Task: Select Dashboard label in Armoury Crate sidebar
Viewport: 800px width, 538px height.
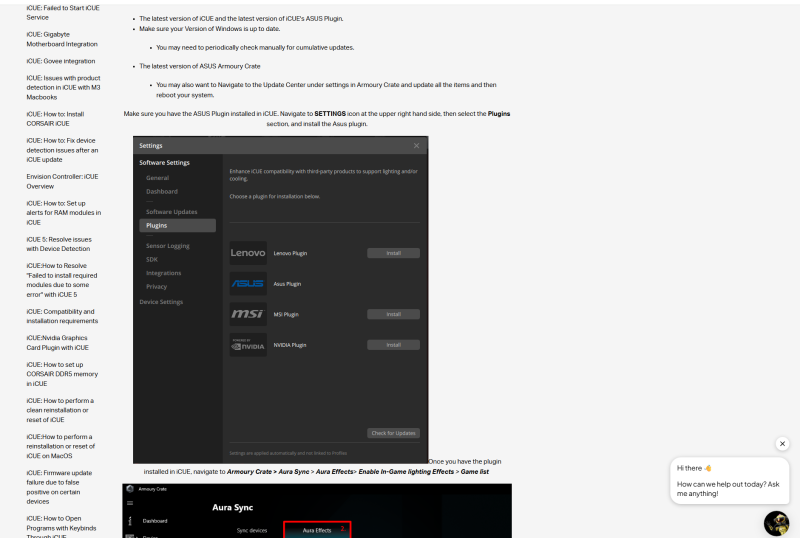Action: [155, 521]
